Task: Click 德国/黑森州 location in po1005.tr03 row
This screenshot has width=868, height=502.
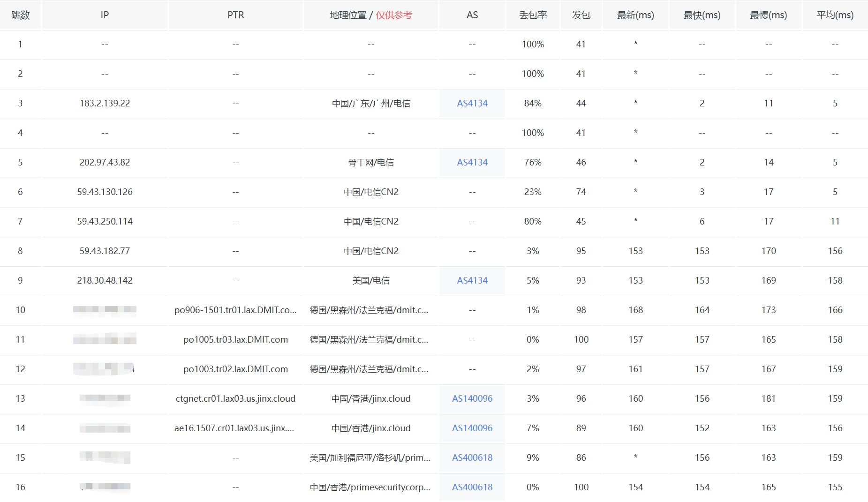Action: [x=369, y=339]
